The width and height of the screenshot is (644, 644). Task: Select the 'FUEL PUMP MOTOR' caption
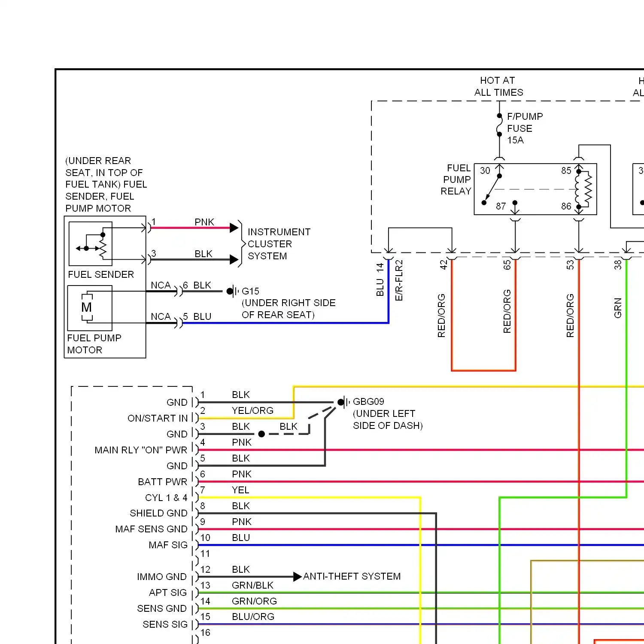point(94,344)
